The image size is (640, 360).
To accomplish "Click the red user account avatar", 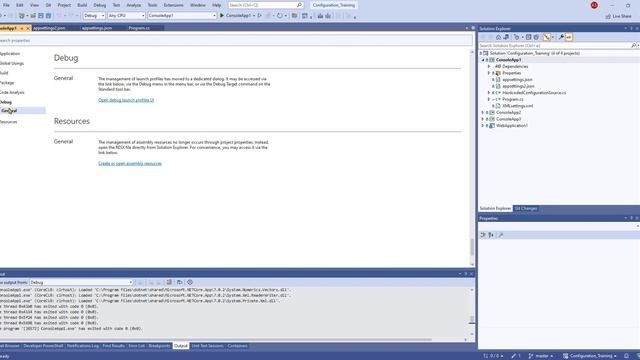I will [x=594, y=5].
